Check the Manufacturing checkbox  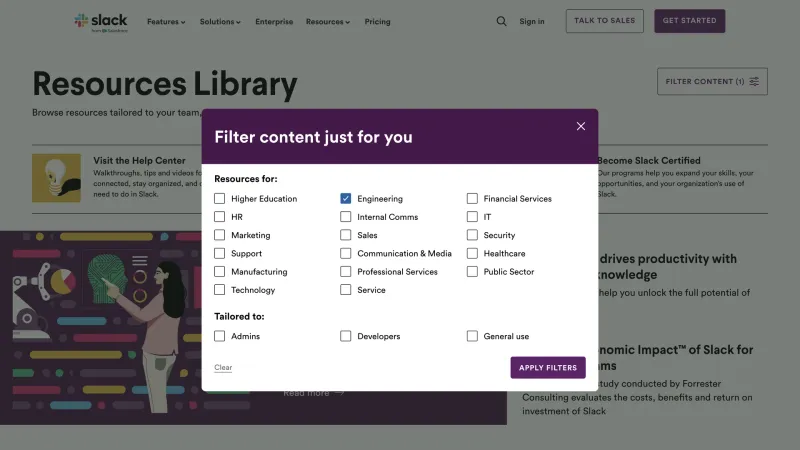tap(219, 272)
